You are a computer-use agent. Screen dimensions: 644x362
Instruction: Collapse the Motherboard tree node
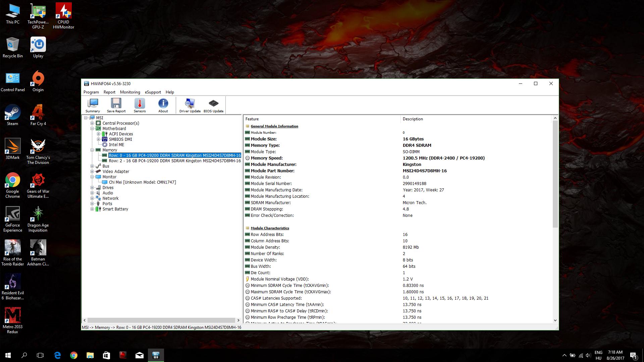click(92, 128)
